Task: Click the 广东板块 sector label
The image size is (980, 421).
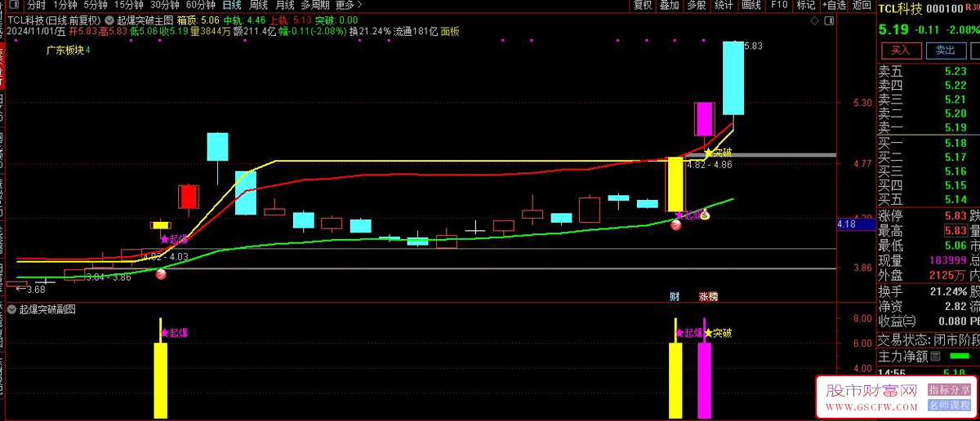Action: coord(65,51)
